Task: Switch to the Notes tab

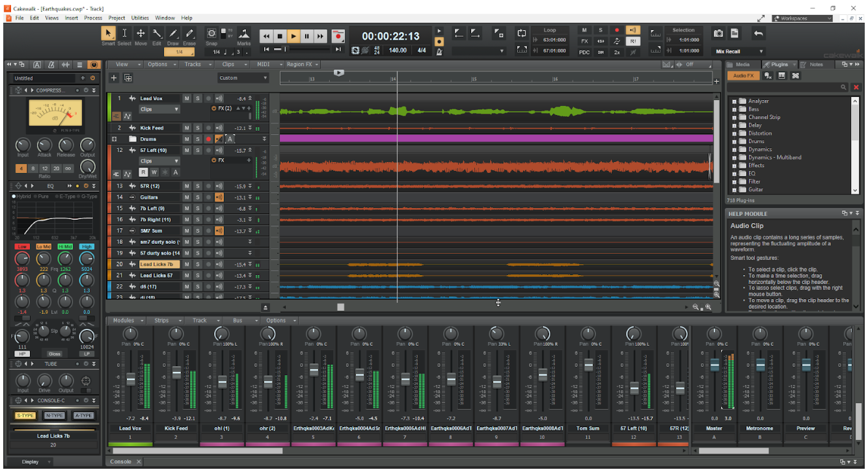Action: (816, 64)
